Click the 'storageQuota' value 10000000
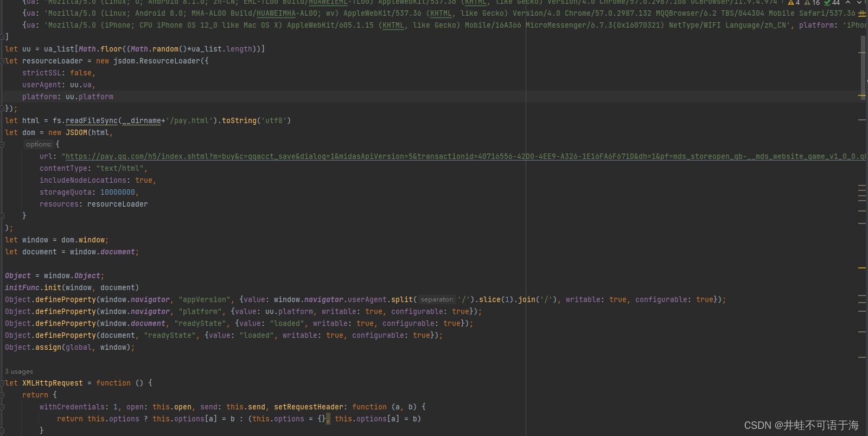The image size is (868, 436). pyautogui.click(x=118, y=192)
